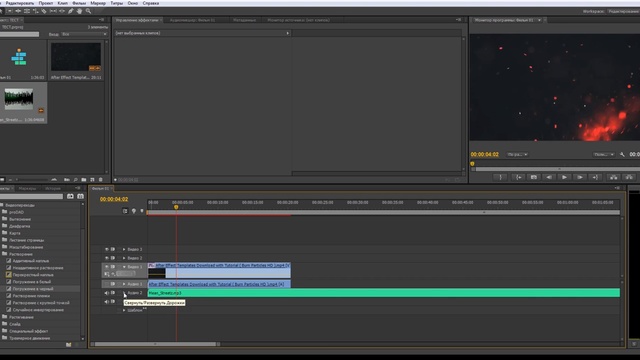Switch to the История tab
Screen dimensions: 640x360
tap(53, 189)
